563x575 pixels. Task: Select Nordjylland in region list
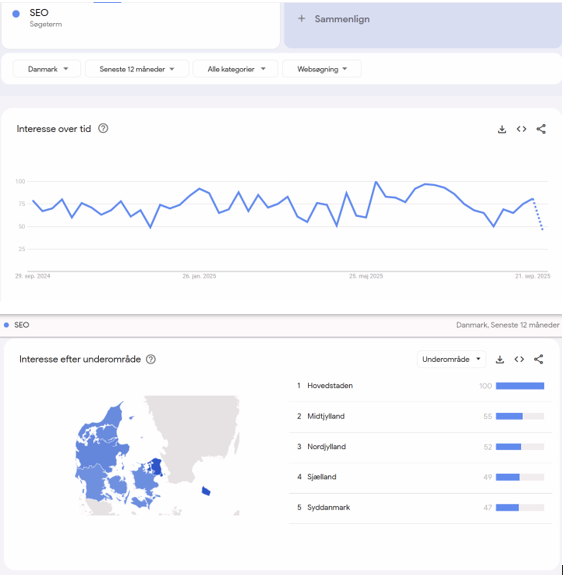click(x=420, y=447)
